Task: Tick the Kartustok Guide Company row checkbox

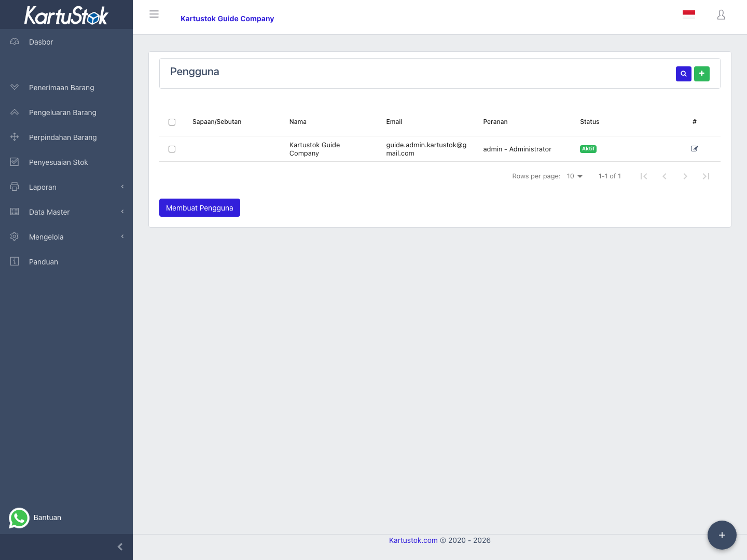Action: (x=172, y=149)
